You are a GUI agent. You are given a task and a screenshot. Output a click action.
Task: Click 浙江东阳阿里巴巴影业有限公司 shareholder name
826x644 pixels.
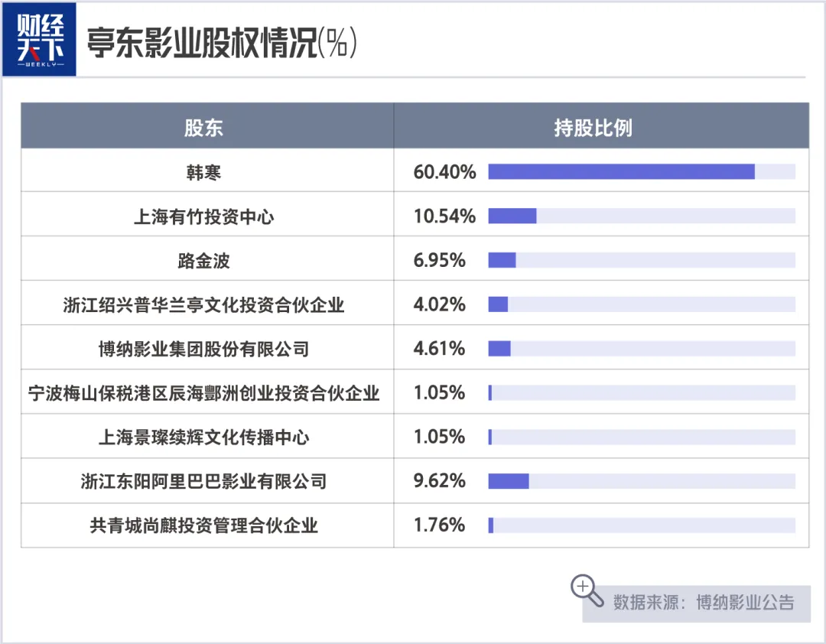(203, 481)
